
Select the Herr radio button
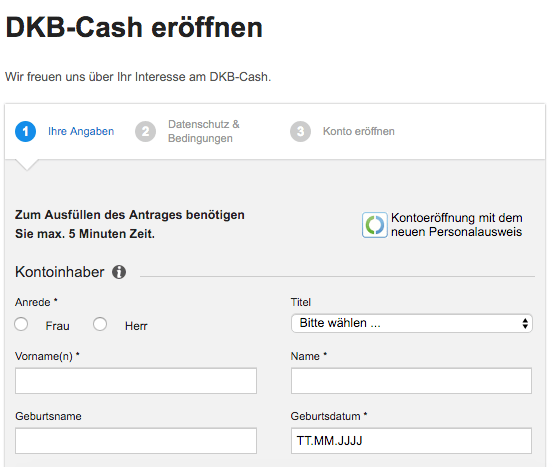(100, 324)
